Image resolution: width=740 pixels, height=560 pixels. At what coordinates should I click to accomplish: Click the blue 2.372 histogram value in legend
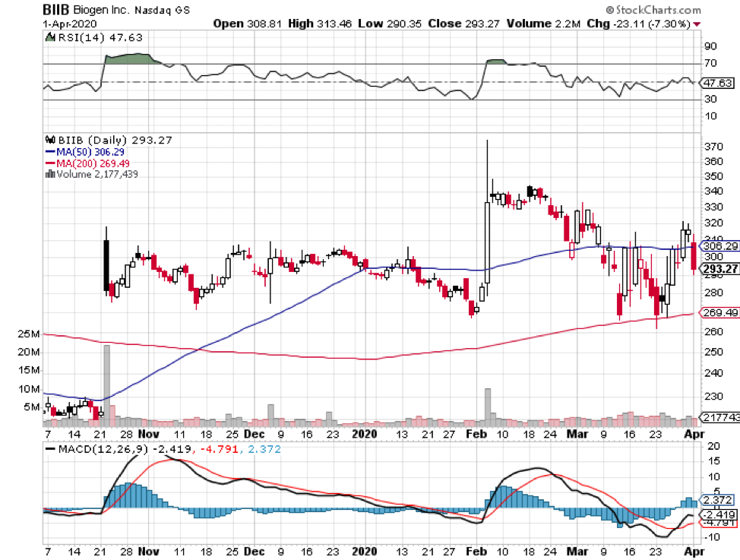point(264,449)
